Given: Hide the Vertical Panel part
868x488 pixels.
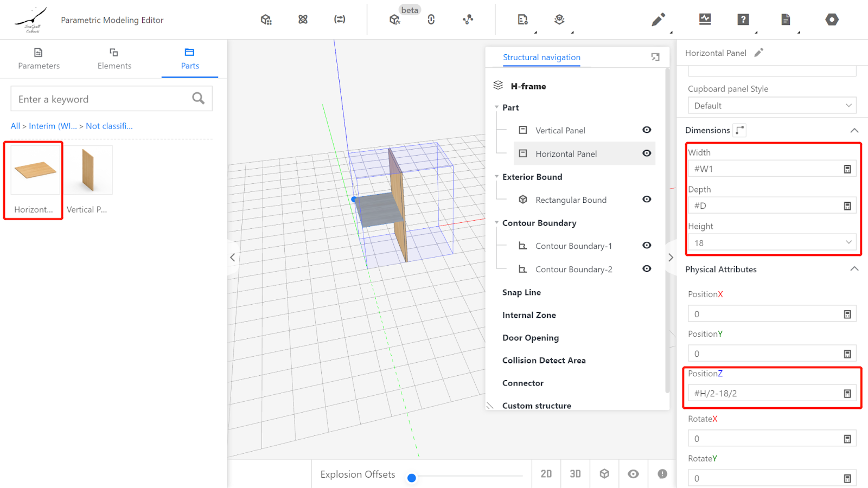Looking at the screenshot, I should (647, 130).
